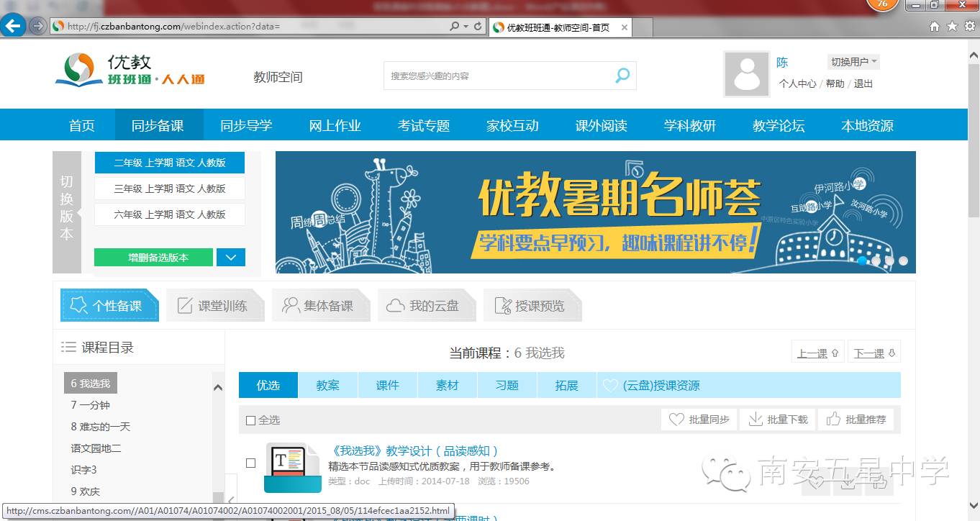Click the address bar search magnifier icon
Image resolution: width=980 pixels, height=521 pixels.
pos(455,26)
